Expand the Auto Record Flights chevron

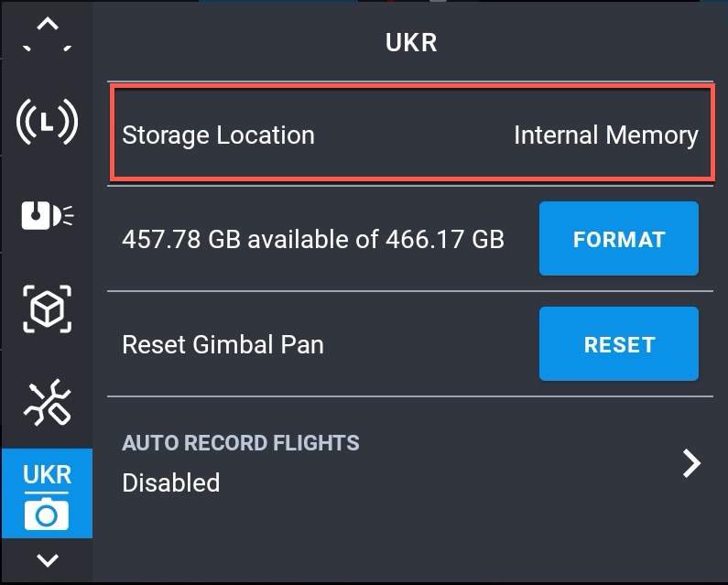click(691, 463)
